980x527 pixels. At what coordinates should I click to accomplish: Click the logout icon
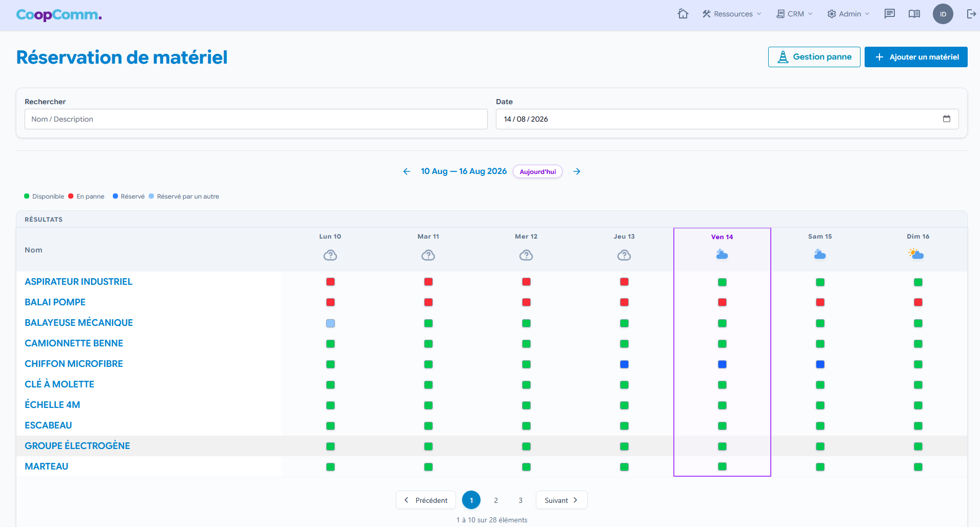(971, 14)
